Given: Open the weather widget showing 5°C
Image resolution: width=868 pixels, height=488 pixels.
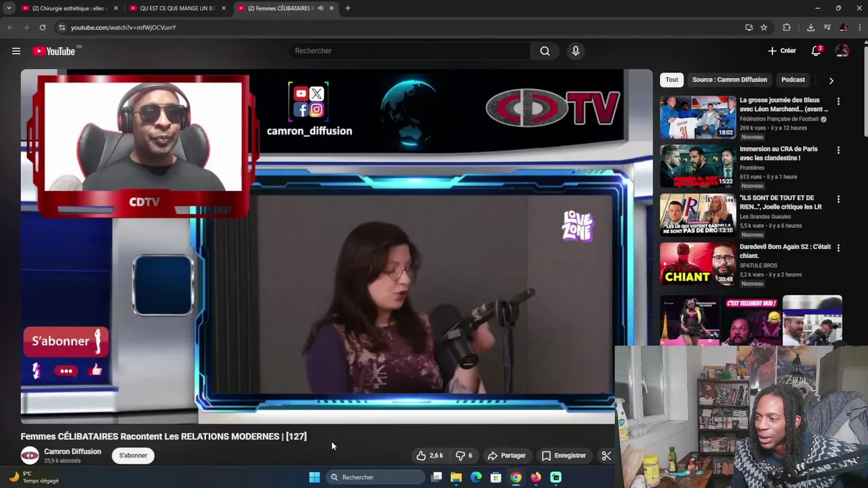Looking at the screenshot, I should [x=34, y=477].
